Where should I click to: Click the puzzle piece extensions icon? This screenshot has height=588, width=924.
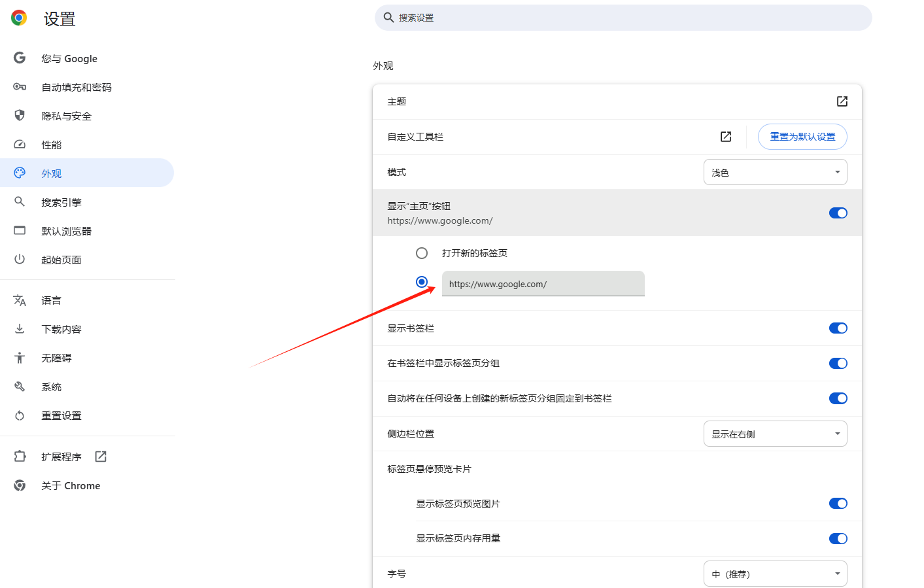(x=20, y=456)
